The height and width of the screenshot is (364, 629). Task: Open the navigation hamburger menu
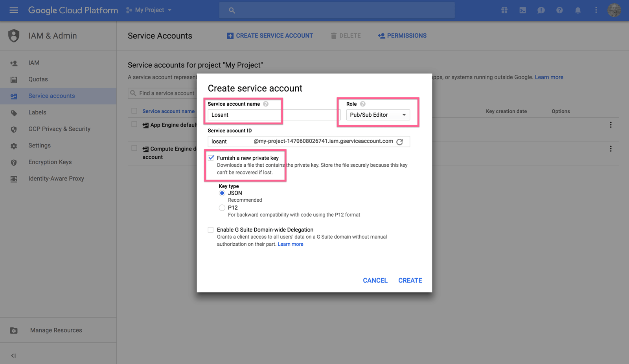pyautogui.click(x=13, y=10)
